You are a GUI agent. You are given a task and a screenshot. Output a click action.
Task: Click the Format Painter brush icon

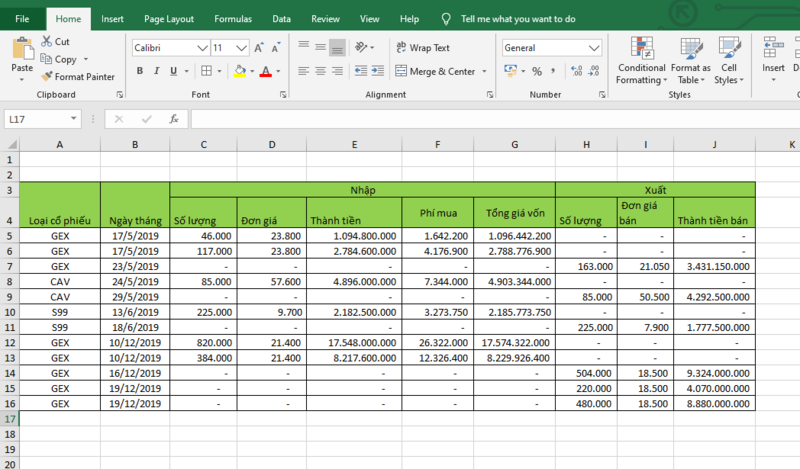pyautogui.click(x=47, y=76)
